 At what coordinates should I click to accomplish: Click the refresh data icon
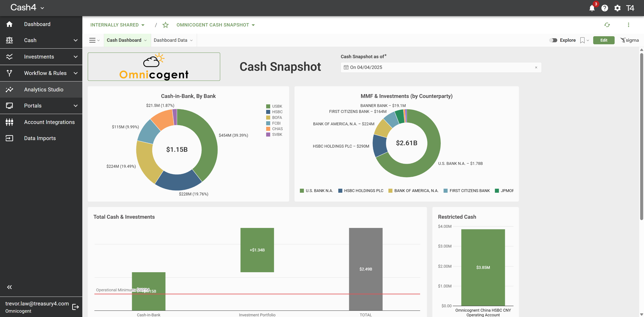pos(607,25)
